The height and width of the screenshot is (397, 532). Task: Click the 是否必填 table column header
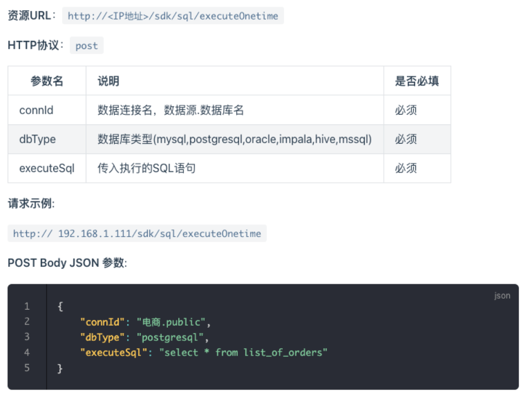coord(417,81)
